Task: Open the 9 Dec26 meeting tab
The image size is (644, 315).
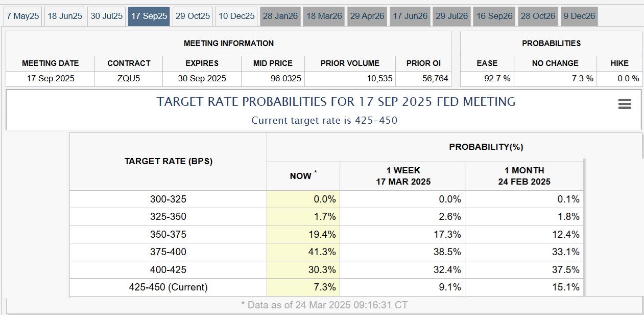Action: click(579, 16)
